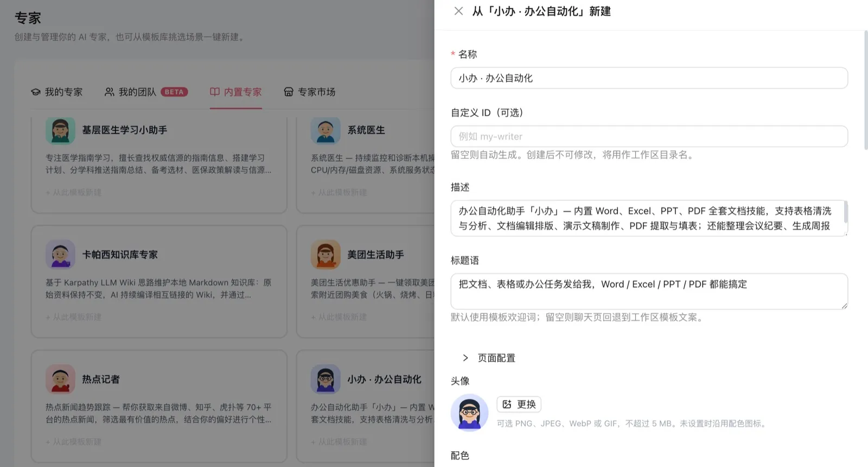868x467 pixels.
Task: Focus the 自定义 ID input field
Action: pos(649,136)
